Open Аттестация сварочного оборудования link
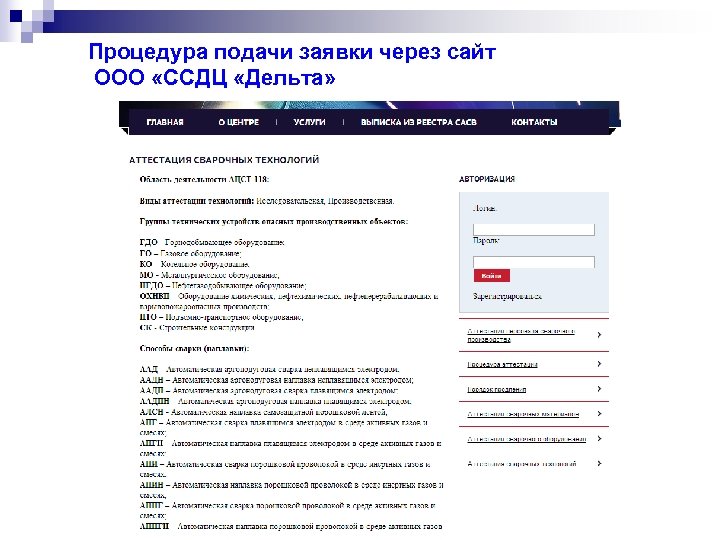Image resolution: width=720 pixels, height=540 pixels. tap(527, 439)
